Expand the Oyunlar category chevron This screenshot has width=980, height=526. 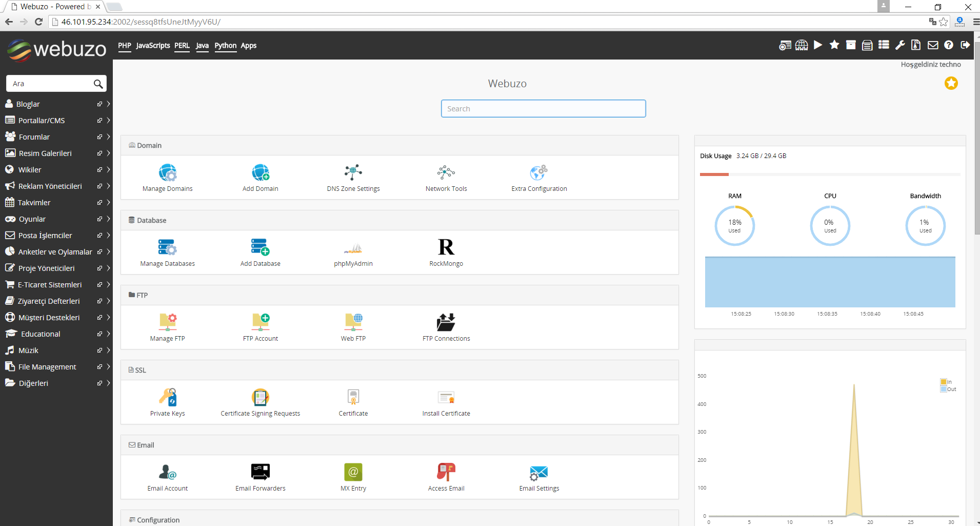(108, 219)
